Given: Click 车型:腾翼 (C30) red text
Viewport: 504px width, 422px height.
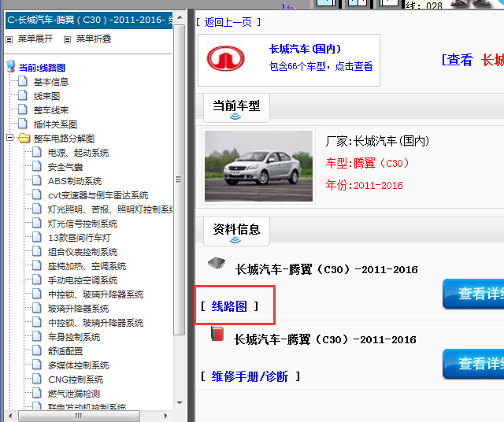Looking at the screenshot, I should point(368,163).
